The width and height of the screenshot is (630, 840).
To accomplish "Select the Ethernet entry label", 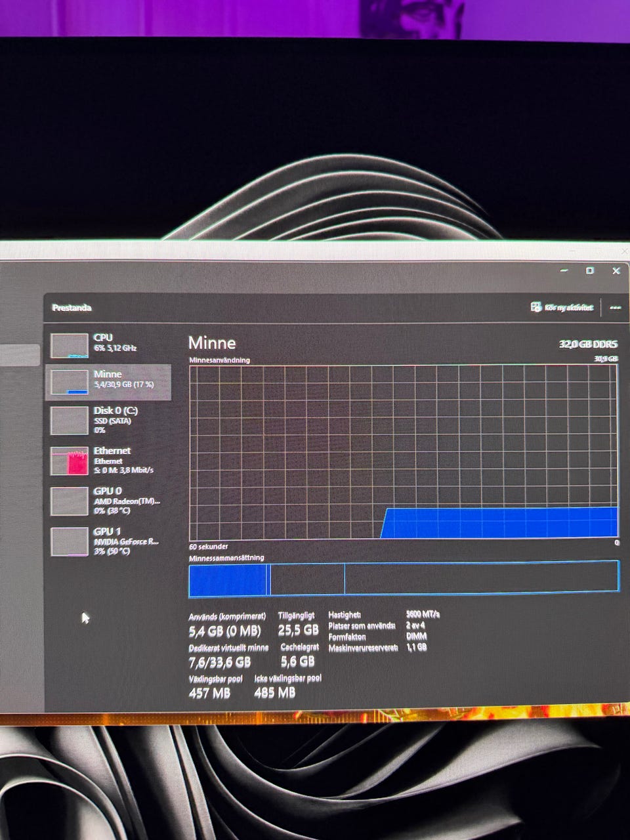I will tap(112, 451).
